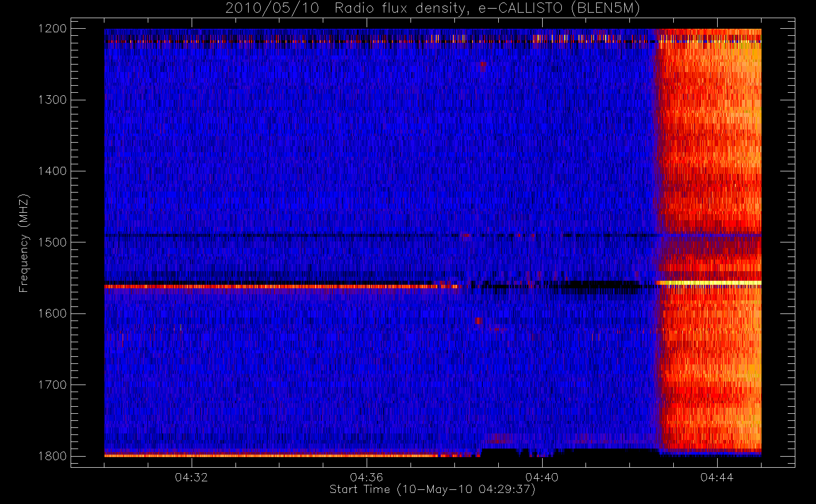This screenshot has height=504, width=816.
Task: Click the plot title "Radio flux density, e-CALLISTO (BLEN5M)"
Action: (x=487, y=9)
